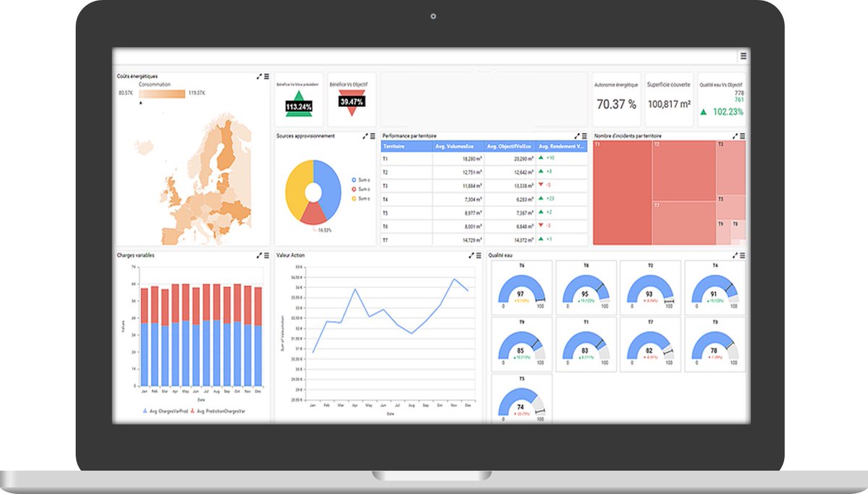Expand the Charges variables panel
Viewport: 868px width, 494px height.
point(259,255)
